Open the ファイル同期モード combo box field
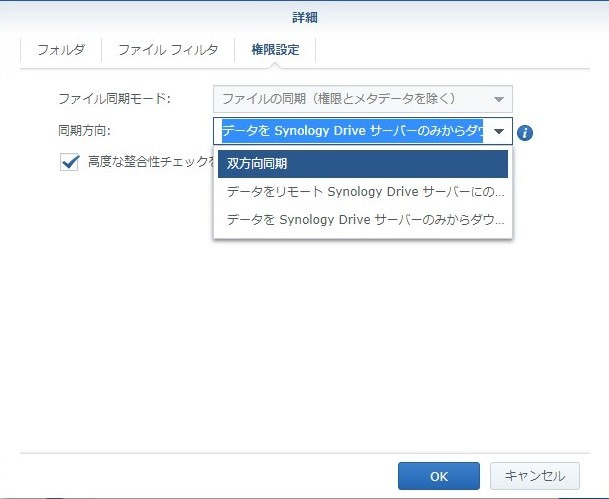609x499 pixels. (x=350, y=99)
